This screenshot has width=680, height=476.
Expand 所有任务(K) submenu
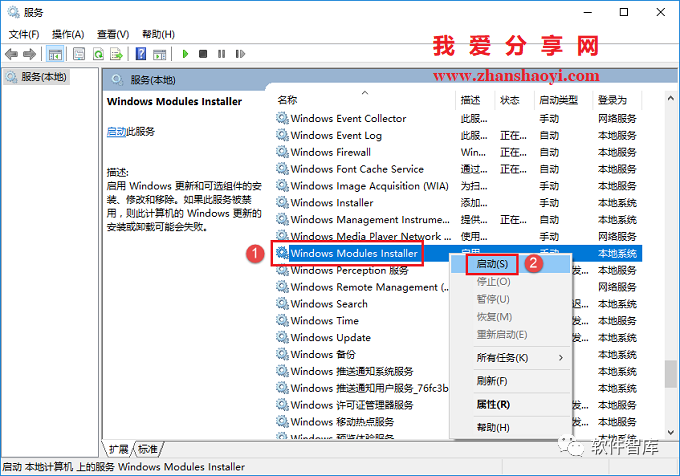coord(511,358)
